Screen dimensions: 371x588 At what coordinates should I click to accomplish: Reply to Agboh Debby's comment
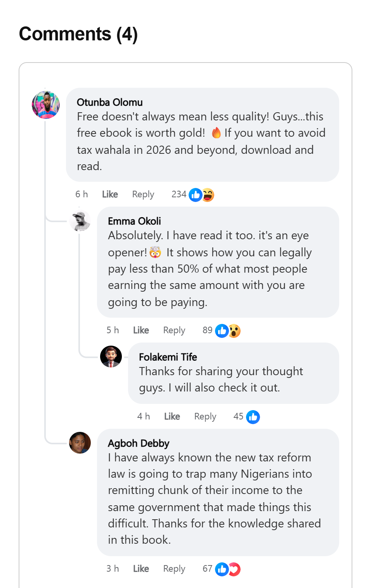174,569
